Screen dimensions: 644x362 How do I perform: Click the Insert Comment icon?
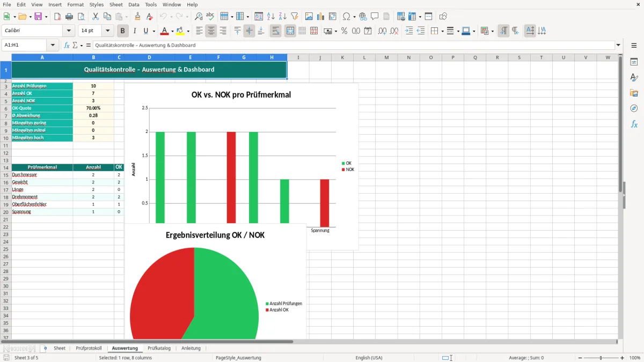tap(375, 17)
